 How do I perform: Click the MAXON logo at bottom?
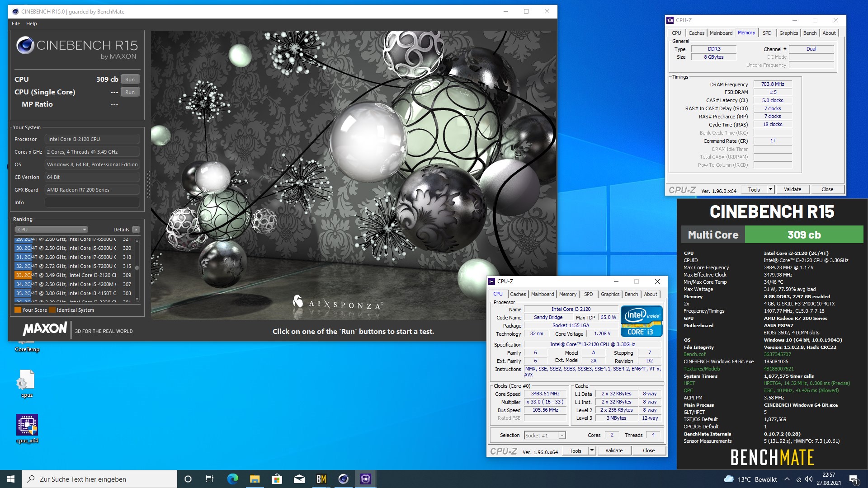[45, 328]
